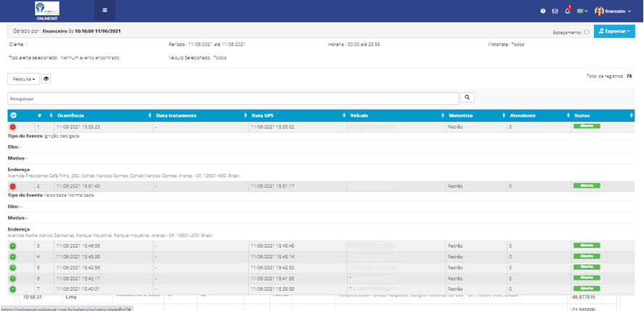This screenshot has height=311, width=644.
Task: Expand row 3 with green plus icon
Action: pyautogui.click(x=13, y=246)
